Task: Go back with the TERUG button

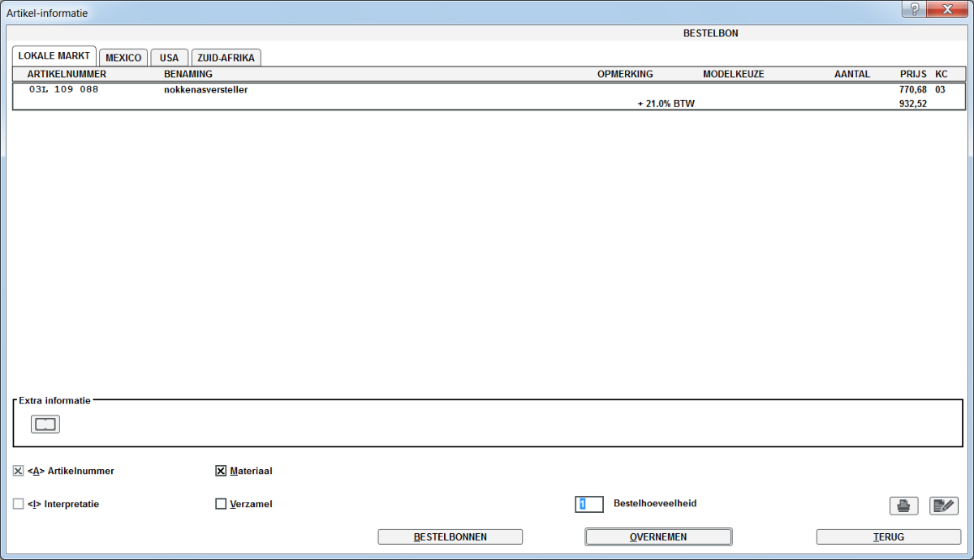Action: [888, 536]
